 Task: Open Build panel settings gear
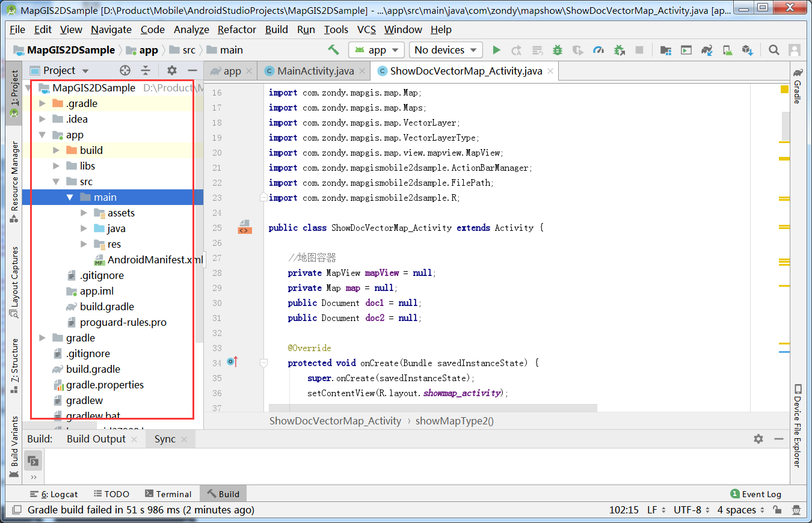coord(758,439)
